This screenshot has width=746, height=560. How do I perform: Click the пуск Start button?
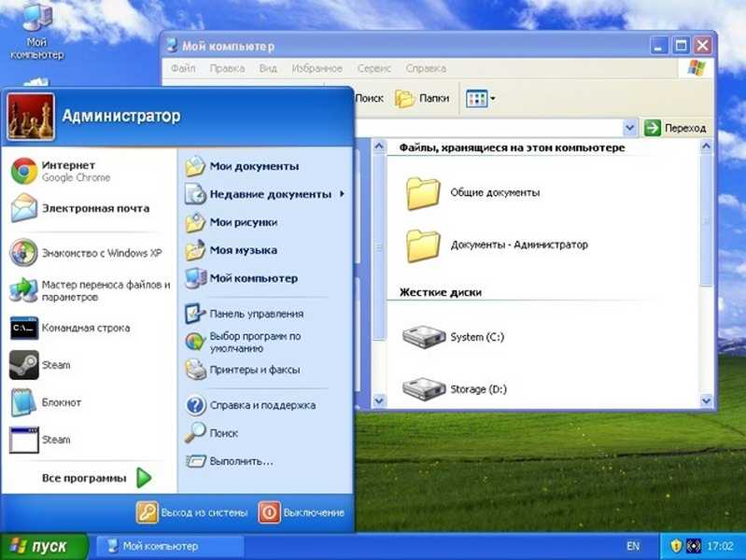pyautogui.click(x=44, y=546)
